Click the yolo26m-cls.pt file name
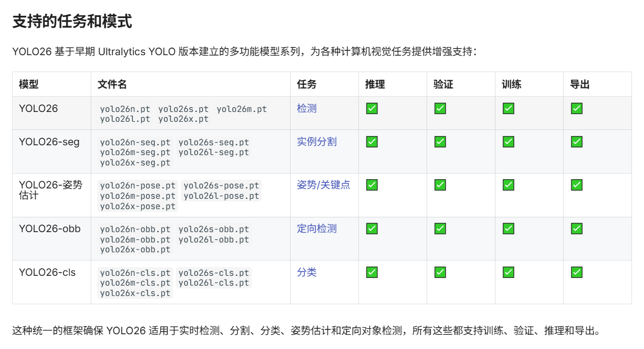 pyautogui.click(x=135, y=283)
